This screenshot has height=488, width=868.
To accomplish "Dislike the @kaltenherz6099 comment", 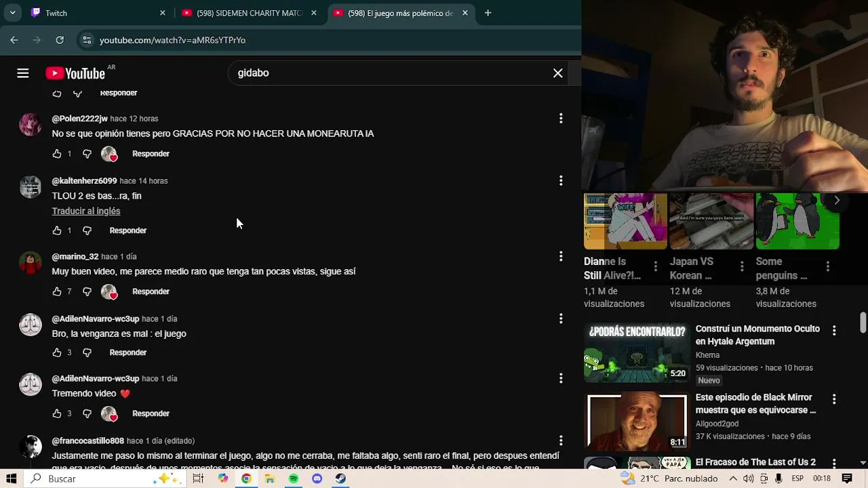I will [87, 230].
